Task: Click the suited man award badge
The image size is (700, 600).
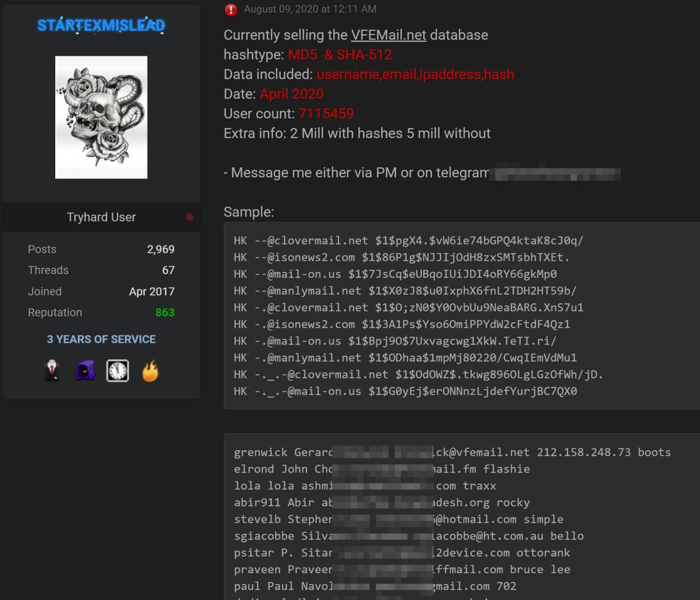Action: (52, 371)
